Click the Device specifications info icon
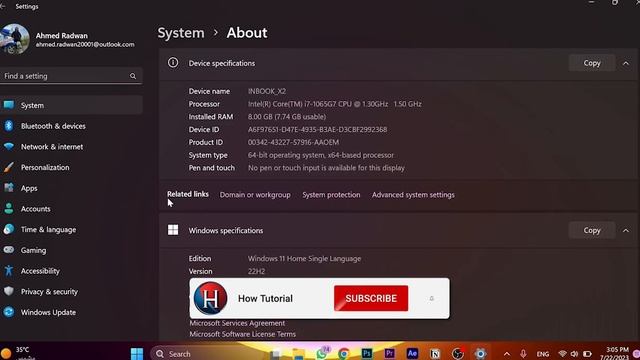This screenshot has width=640, height=360. point(173,63)
